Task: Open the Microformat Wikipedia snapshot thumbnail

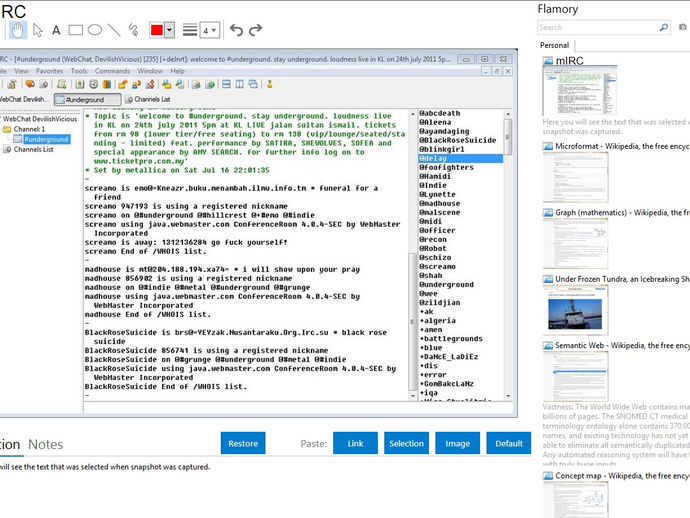Action: [x=576, y=177]
